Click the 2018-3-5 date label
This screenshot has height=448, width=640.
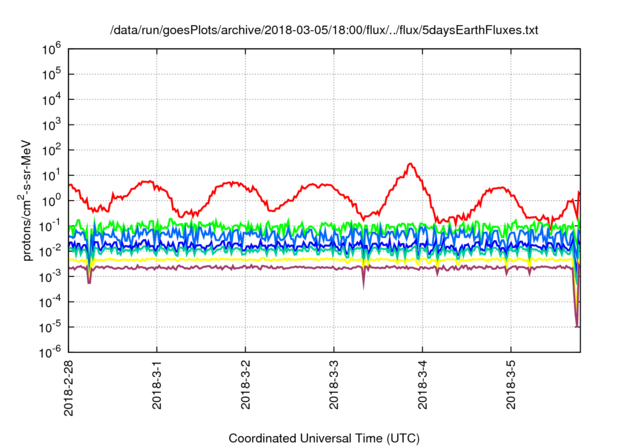[511, 384]
